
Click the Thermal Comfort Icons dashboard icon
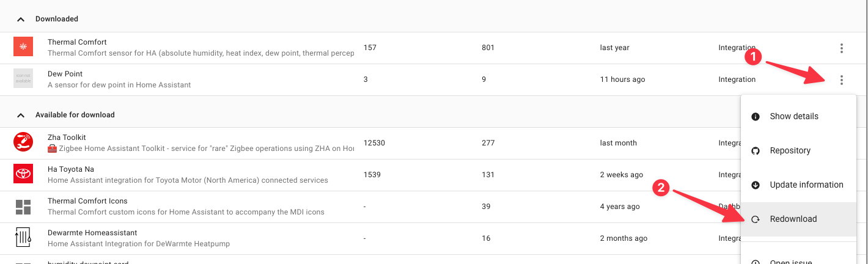(x=23, y=207)
